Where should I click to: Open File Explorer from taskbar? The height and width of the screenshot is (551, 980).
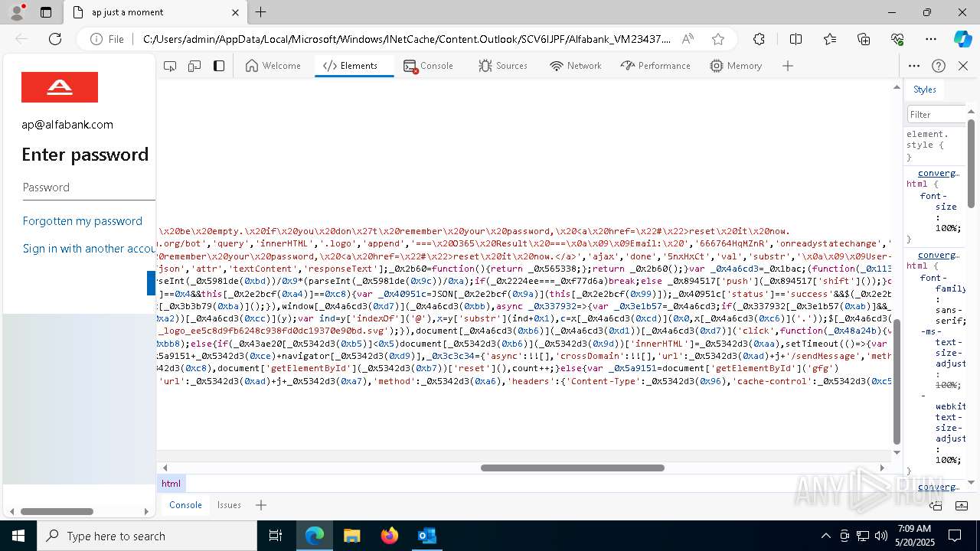[x=351, y=536]
